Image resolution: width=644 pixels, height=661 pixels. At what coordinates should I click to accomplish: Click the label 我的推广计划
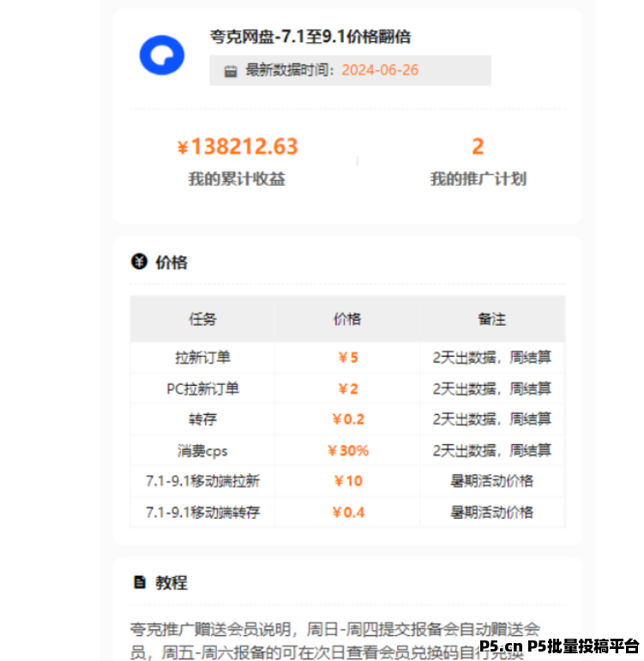tap(478, 178)
